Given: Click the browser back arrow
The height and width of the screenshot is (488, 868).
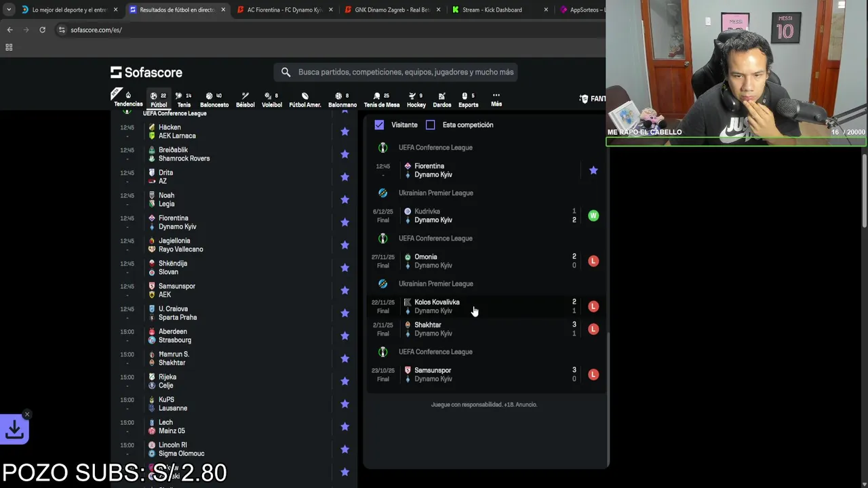Looking at the screenshot, I should coord(9,30).
